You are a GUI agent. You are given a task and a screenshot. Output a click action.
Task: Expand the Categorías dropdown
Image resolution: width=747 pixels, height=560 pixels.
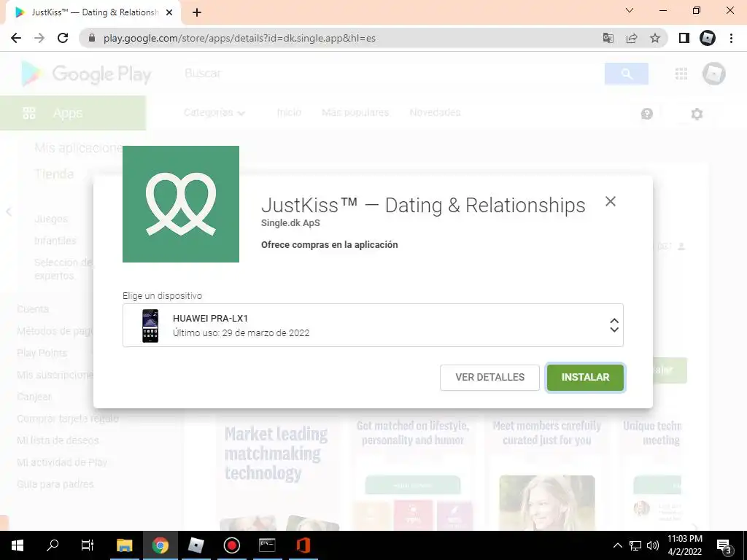coord(214,112)
